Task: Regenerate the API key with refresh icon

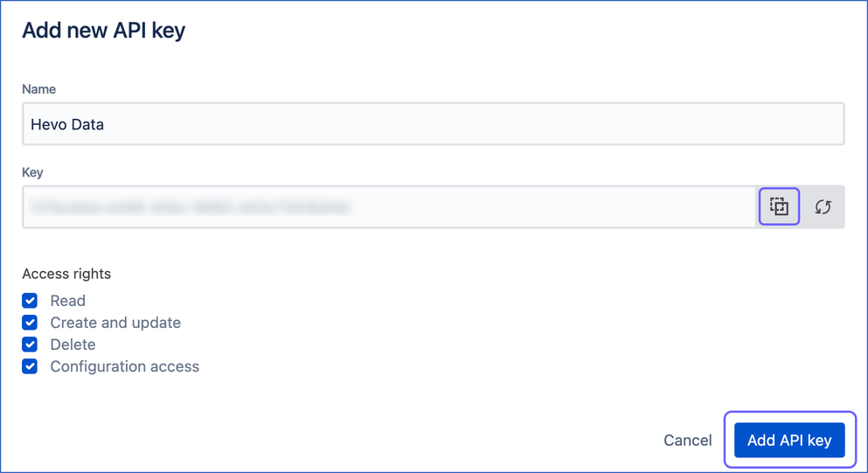Action: (x=823, y=206)
